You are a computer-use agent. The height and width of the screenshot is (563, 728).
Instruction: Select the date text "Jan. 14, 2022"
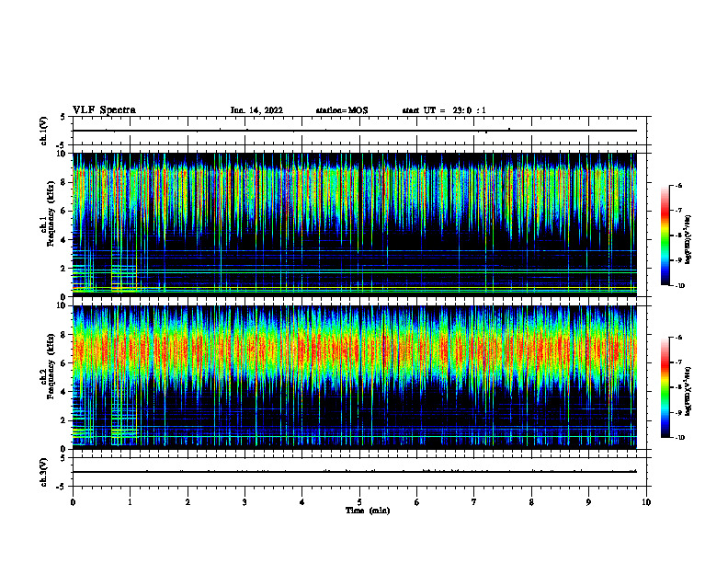(x=256, y=110)
